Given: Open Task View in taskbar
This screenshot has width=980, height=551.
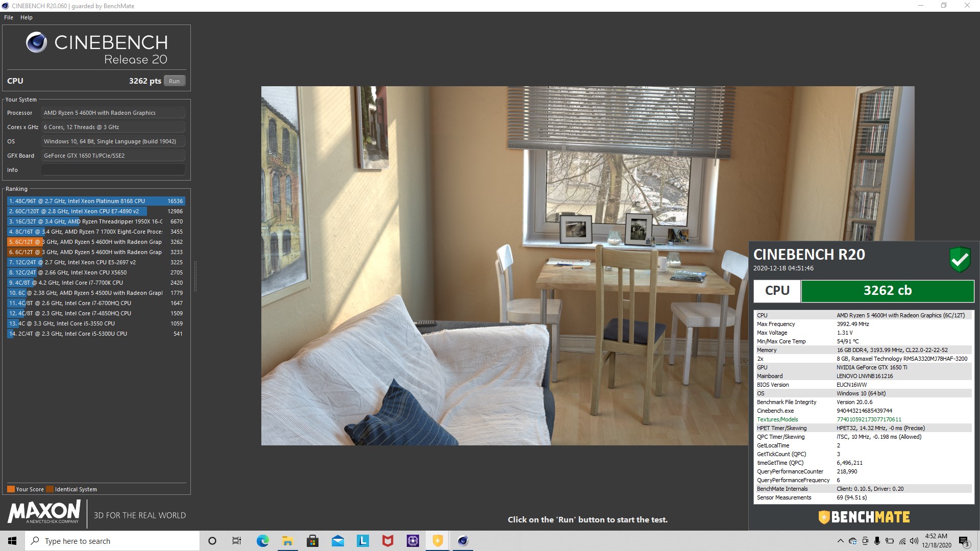Looking at the screenshot, I should click(237, 541).
